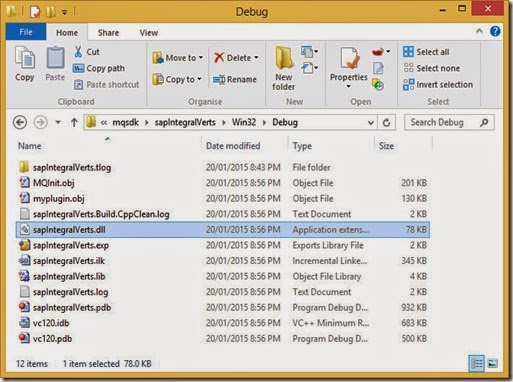The width and height of the screenshot is (513, 382).
Task: Cut the selected file
Action: 87,52
